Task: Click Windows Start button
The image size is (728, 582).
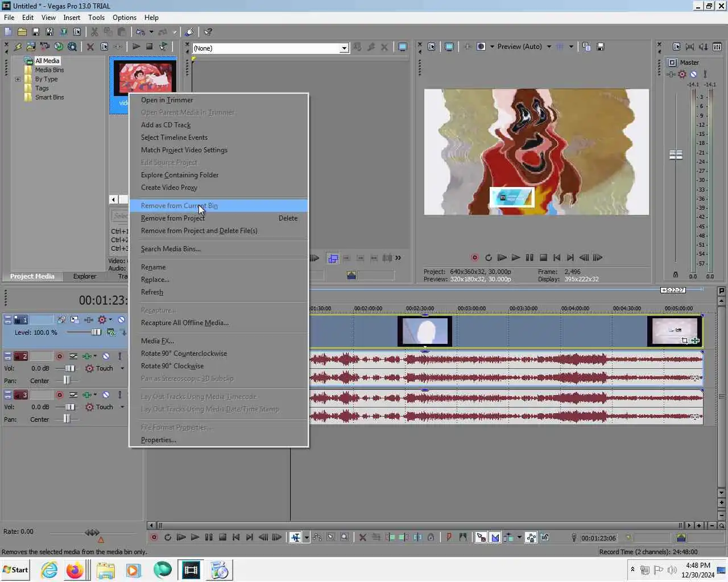Action: click(15, 570)
